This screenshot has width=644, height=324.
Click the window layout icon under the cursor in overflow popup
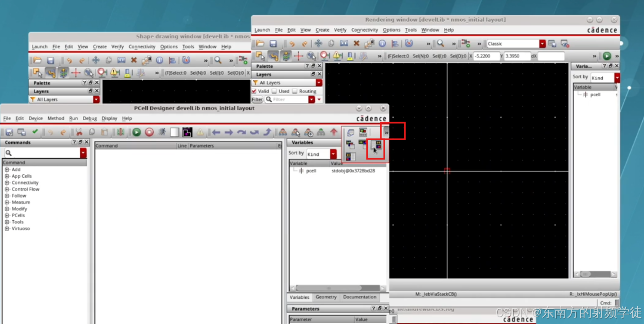pyautogui.click(x=377, y=145)
